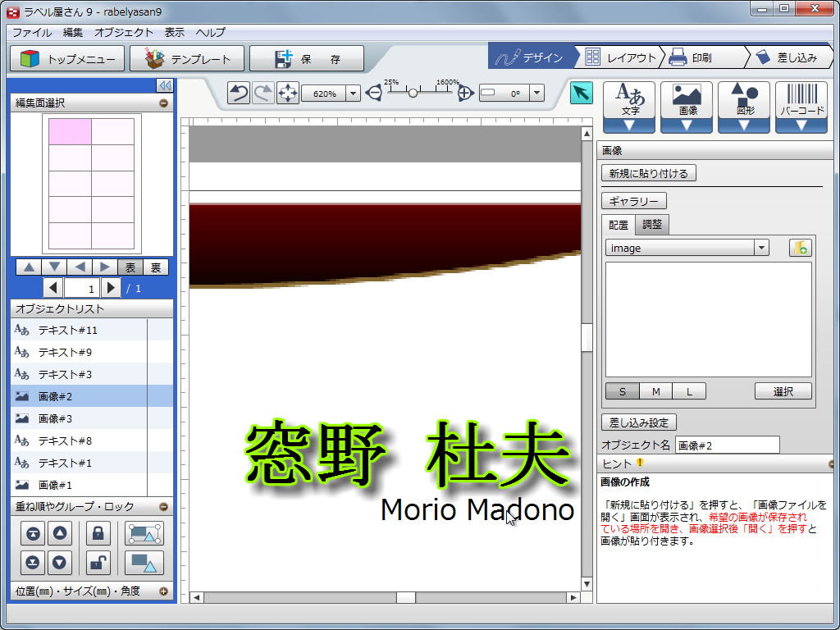Collapse the left panel with double-arrow icon
This screenshot has height=630, width=840.
[164, 85]
